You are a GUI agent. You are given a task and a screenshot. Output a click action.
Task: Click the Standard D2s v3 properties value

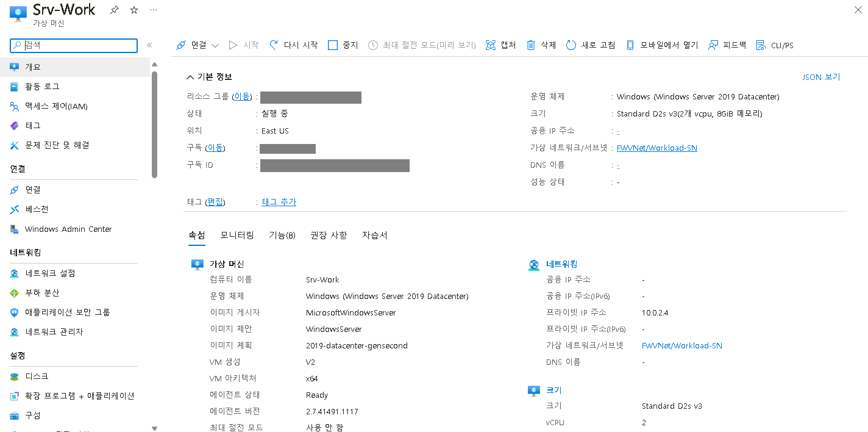(672, 406)
